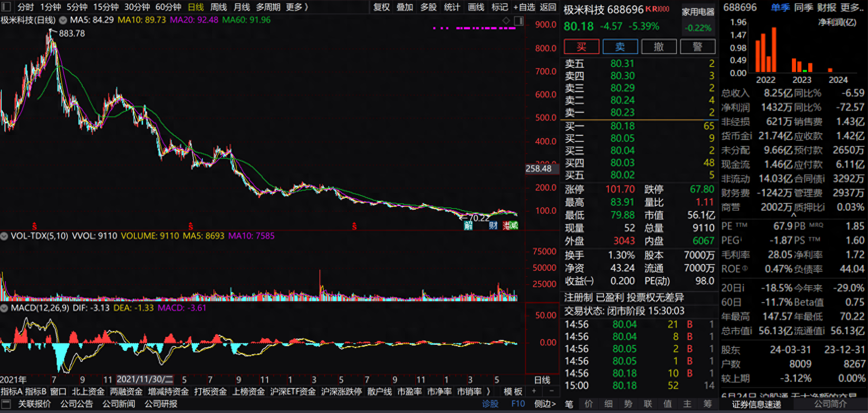Image resolution: width=868 pixels, height=413 pixels.
Task: Click the panel layout icon left of 分时
Action: pos(6,7)
